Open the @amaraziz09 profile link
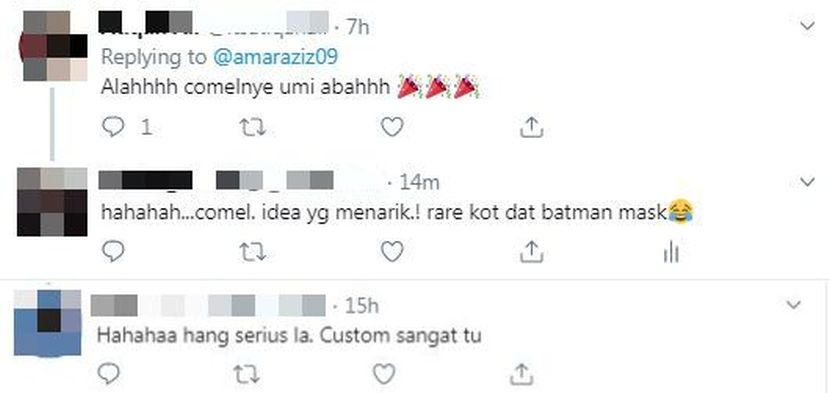Image resolution: width=830 pixels, height=393 pixels. tap(275, 57)
